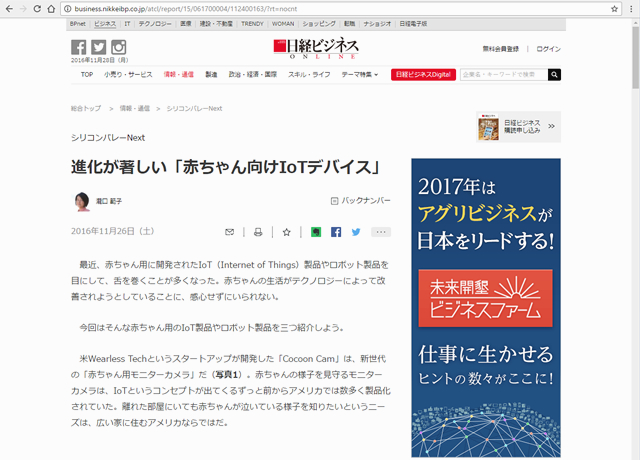The width and height of the screenshot is (640, 460).
Task: Open the Nikkei Business Facebook page icon
Action: pos(79,47)
